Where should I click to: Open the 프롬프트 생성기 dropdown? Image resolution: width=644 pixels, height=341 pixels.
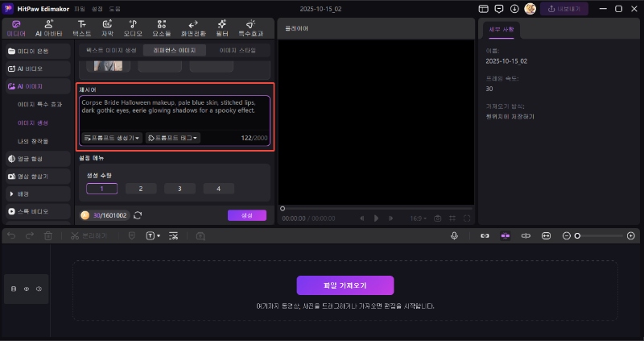112,138
